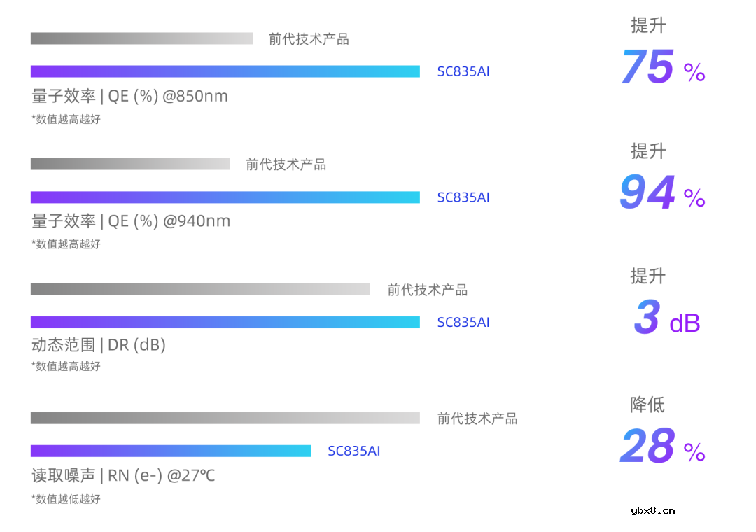Select the "量子效率 | QE (%) @850nm" label

click(129, 96)
